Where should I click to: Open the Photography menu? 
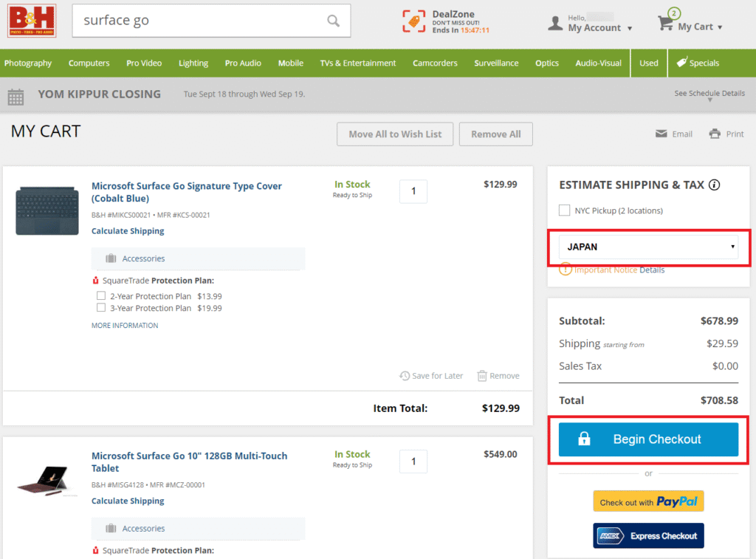[x=28, y=63]
